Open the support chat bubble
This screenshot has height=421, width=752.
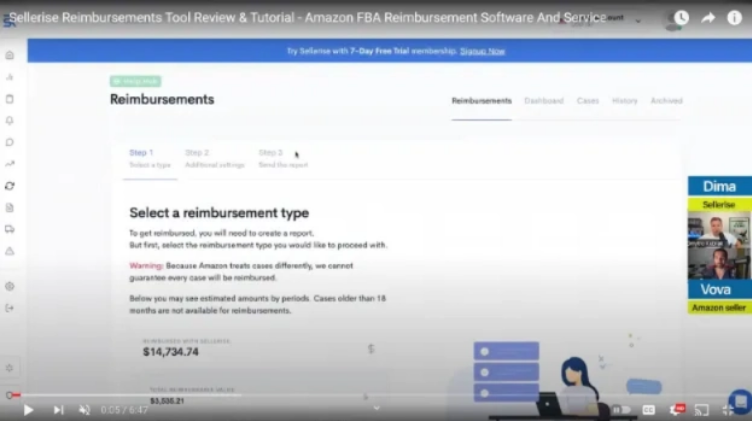click(x=740, y=401)
